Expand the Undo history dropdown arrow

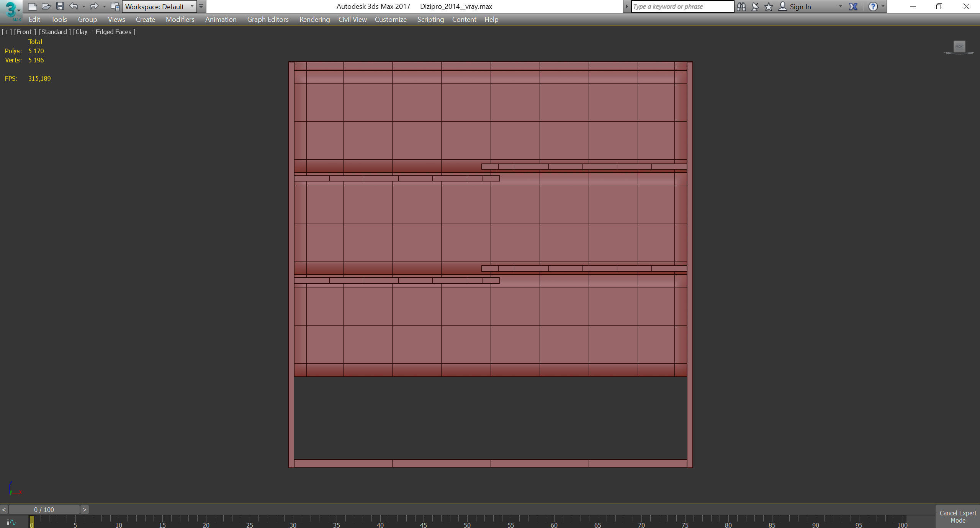83,7
